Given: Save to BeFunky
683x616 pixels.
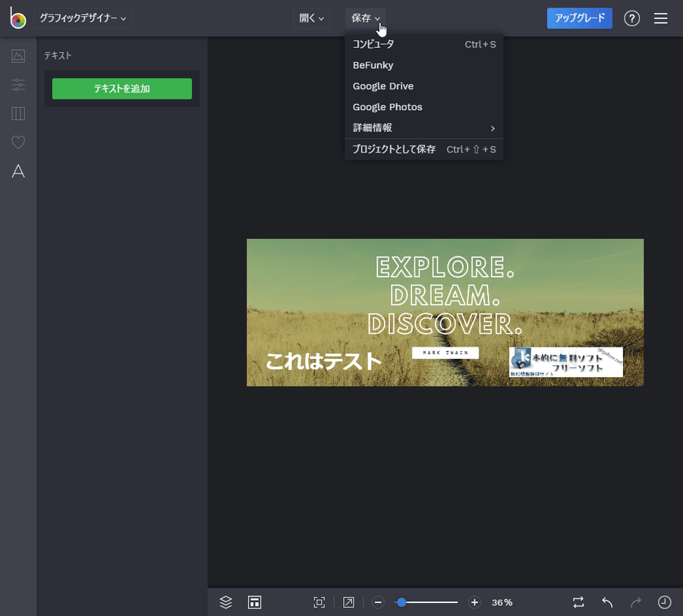Looking at the screenshot, I should [x=423, y=65].
